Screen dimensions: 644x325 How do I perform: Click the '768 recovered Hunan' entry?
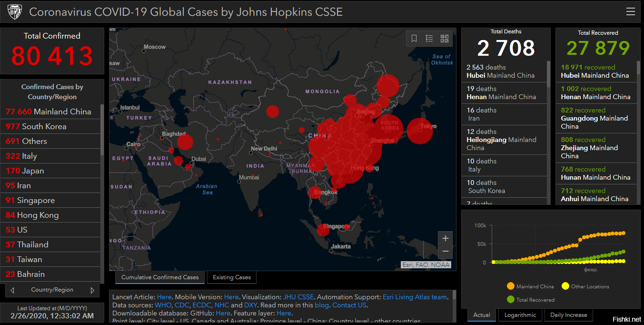pos(596,173)
